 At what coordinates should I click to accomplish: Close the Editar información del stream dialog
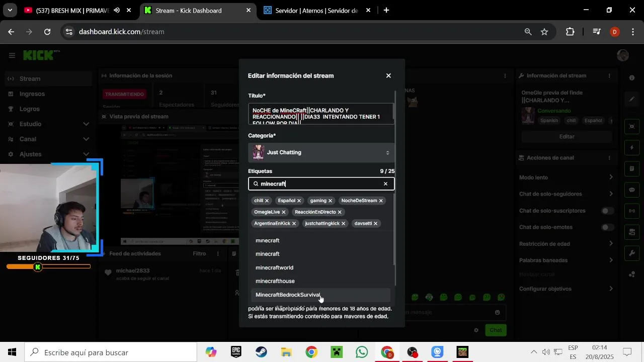388,76
